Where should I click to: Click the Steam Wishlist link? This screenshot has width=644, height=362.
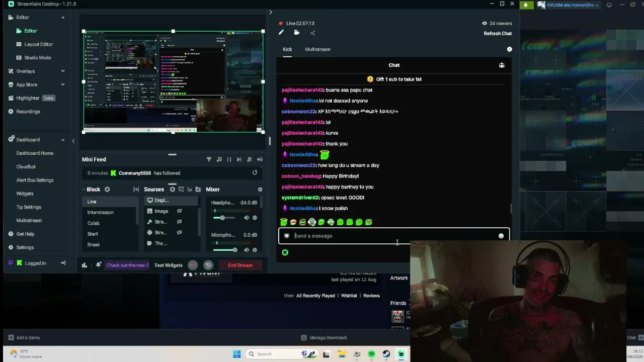click(349, 296)
